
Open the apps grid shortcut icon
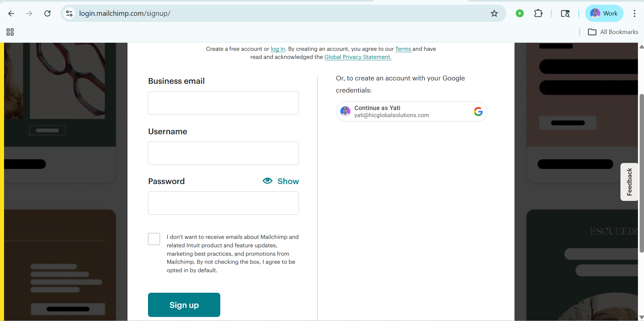(10, 32)
